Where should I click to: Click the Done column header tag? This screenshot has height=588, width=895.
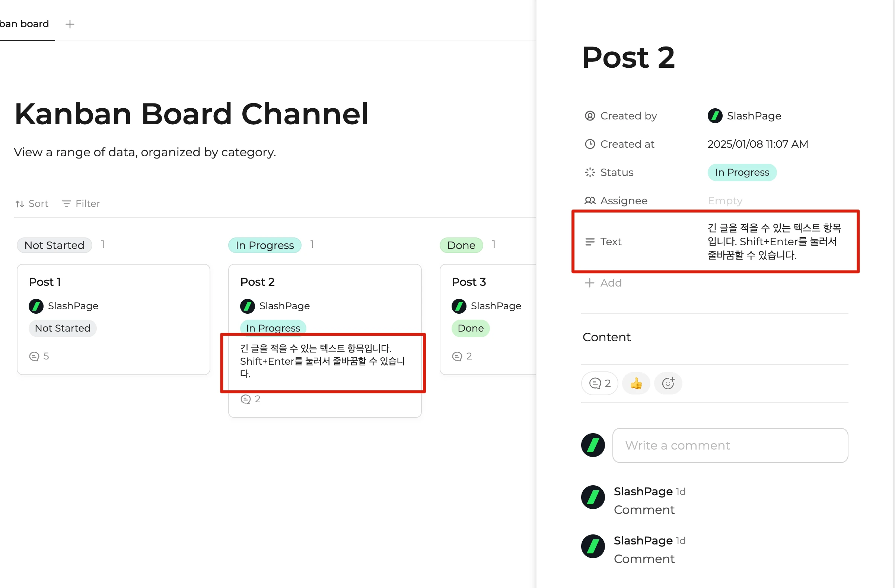tap(461, 245)
